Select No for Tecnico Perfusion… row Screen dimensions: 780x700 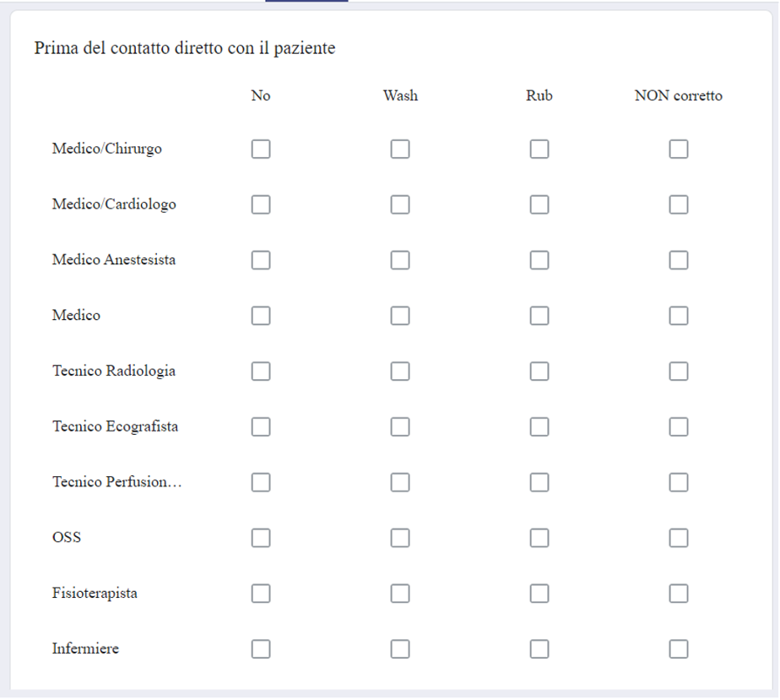pos(261,482)
